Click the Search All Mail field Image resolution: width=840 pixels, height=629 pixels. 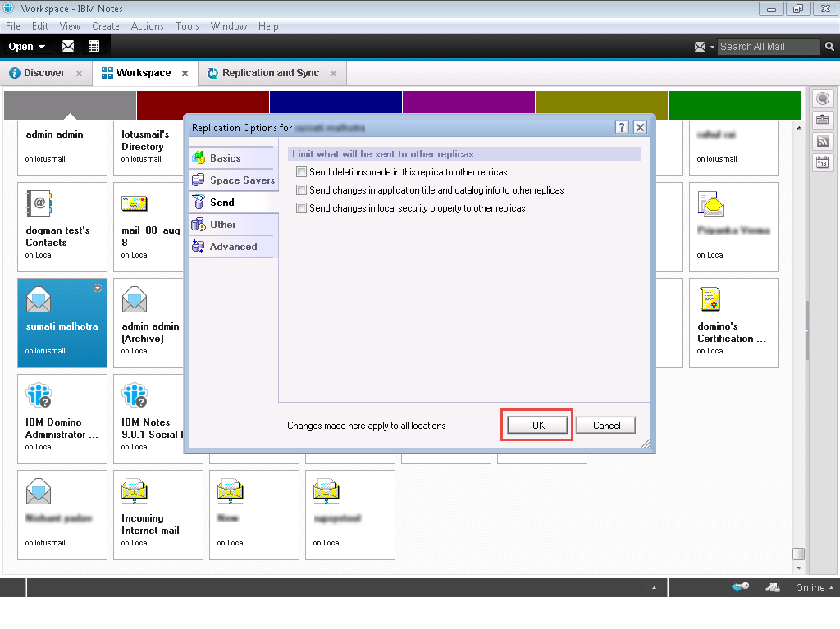(768, 47)
